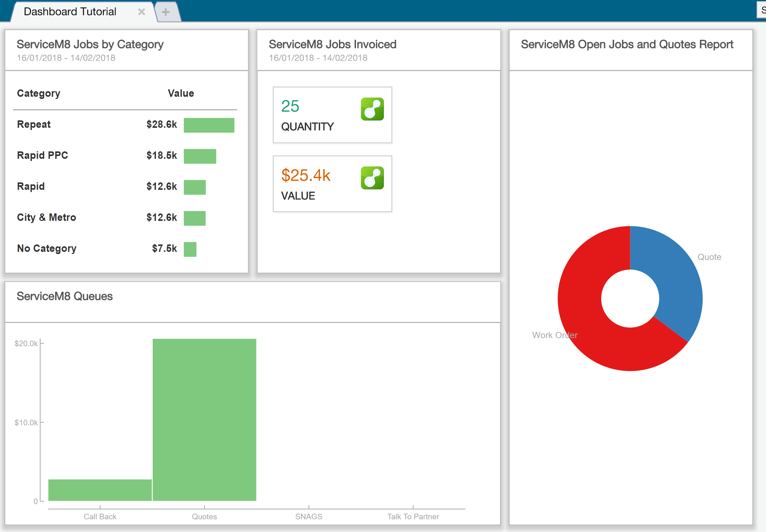Click the ServiceM8 Open Jobs and Quotes Report title
766x532 pixels.
pyautogui.click(x=627, y=44)
